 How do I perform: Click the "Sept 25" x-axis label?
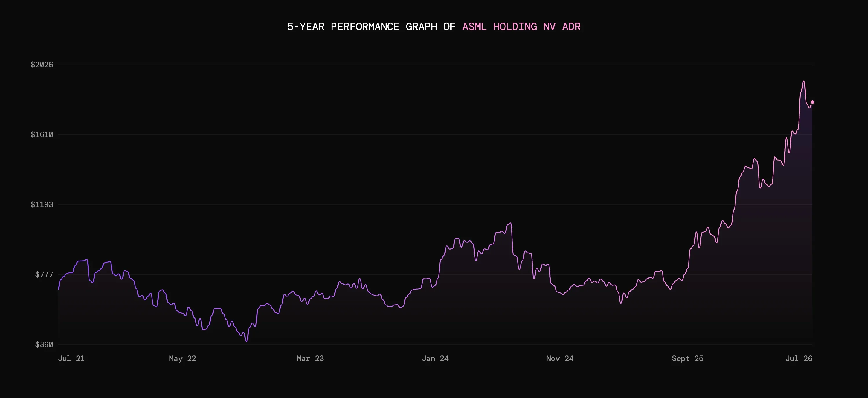point(687,358)
